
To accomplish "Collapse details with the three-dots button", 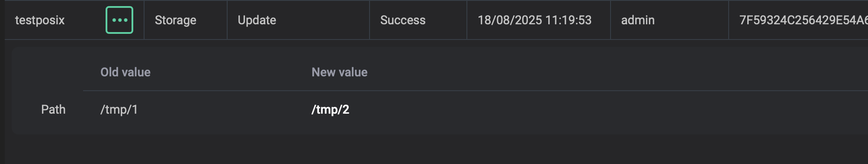I will click(x=119, y=20).
